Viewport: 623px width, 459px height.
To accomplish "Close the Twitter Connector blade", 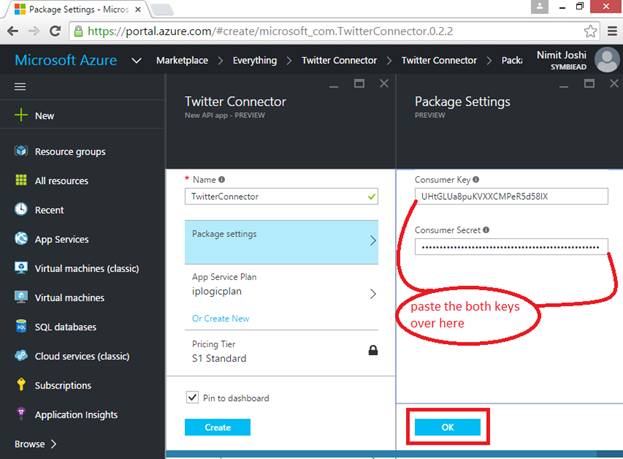I will click(x=384, y=83).
